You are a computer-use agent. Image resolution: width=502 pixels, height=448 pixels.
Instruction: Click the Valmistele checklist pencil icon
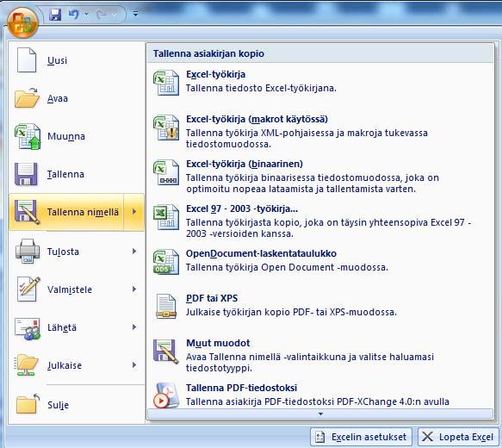point(28,289)
